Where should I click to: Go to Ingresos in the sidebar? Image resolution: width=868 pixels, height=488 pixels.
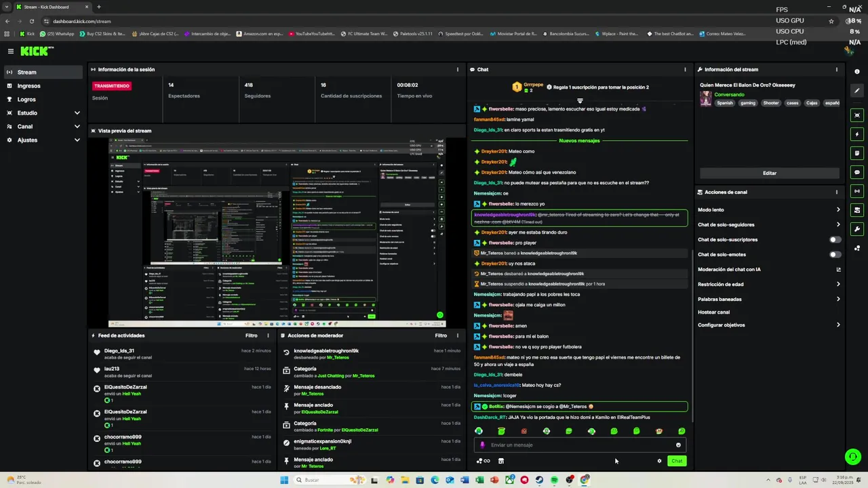tap(43, 86)
